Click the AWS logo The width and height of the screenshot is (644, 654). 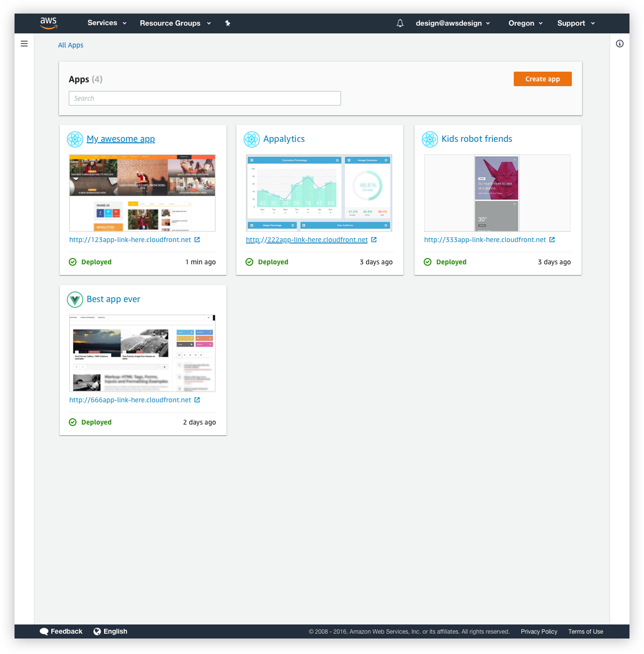click(x=48, y=23)
